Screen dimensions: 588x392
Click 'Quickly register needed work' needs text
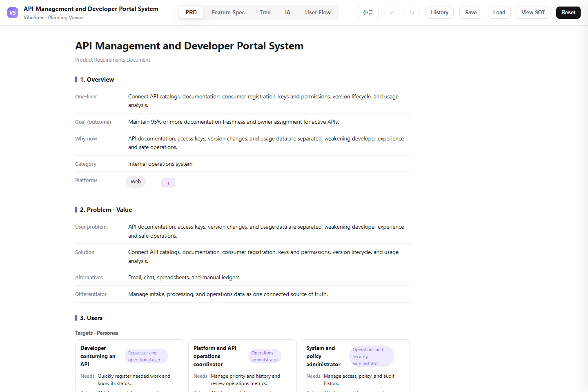tap(134, 380)
